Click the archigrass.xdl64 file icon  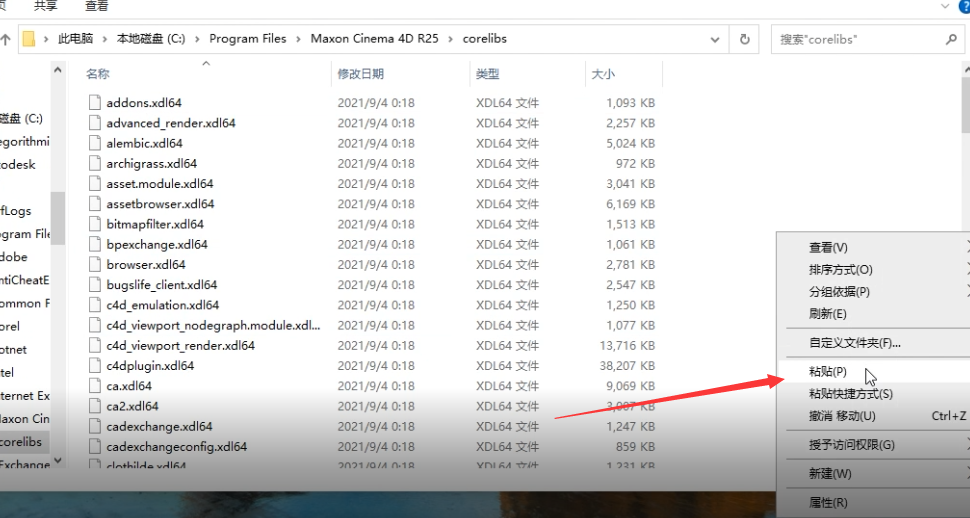coord(95,163)
